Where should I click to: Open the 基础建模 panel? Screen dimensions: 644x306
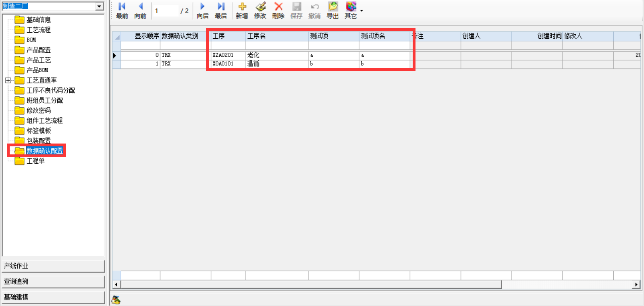click(53, 297)
